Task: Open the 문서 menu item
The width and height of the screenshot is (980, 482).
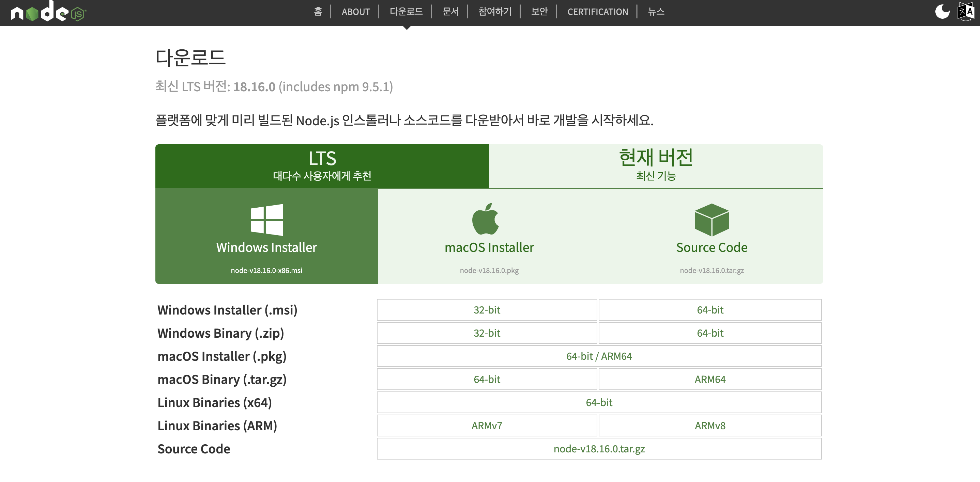Action: coord(450,12)
